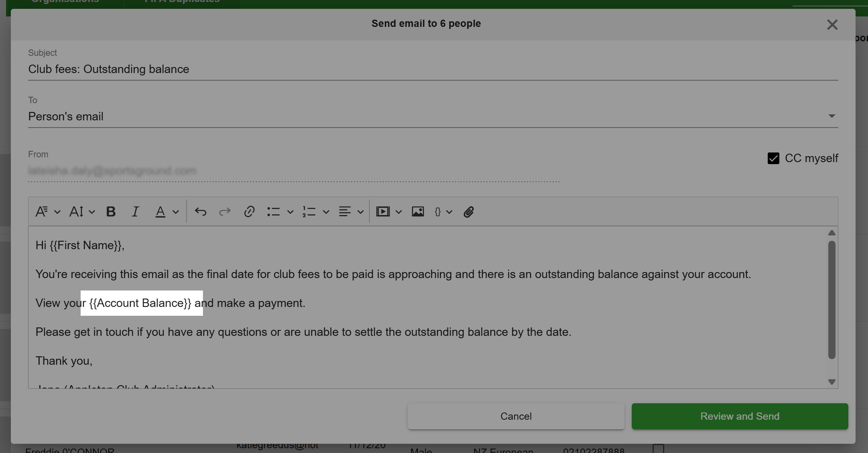Expand the font family dropdown arrow
Screen dimensions: 868x453
point(57,212)
